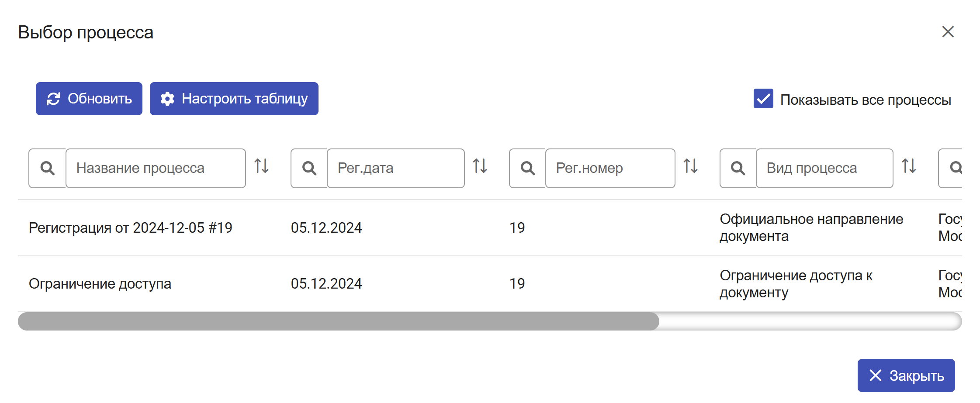Viewport: 980px width, 403px height.
Task: Focus the Рег.номер filter field
Action: [x=610, y=168]
